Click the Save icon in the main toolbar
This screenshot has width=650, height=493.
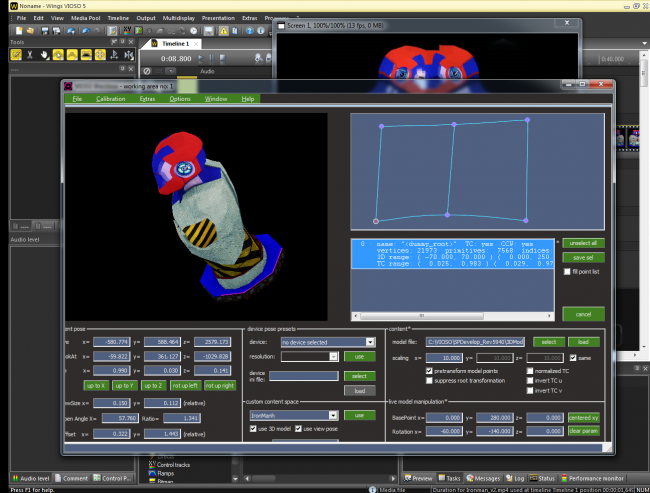click(44, 31)
